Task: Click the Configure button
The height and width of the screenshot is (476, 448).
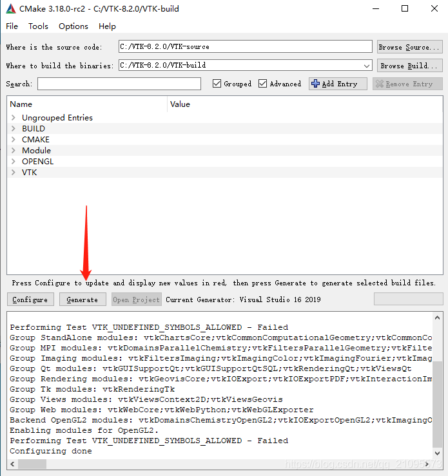Action: [x=30, y=300]
